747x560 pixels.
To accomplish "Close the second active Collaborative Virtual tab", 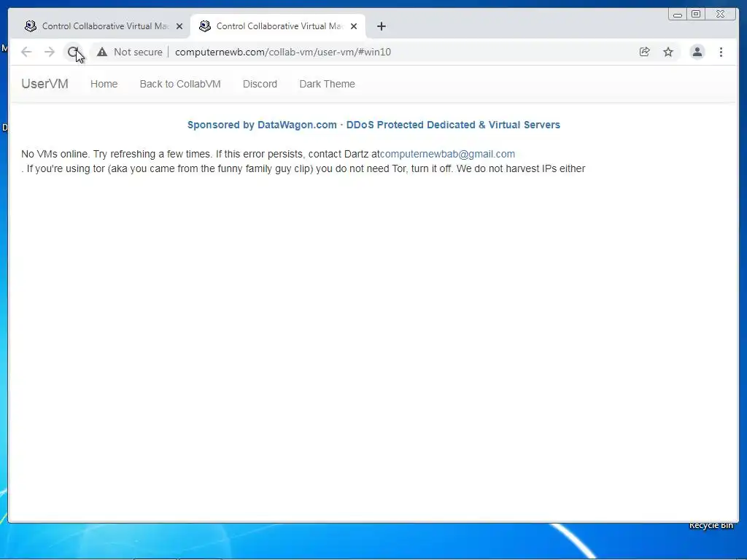I will tap(354, 26).
